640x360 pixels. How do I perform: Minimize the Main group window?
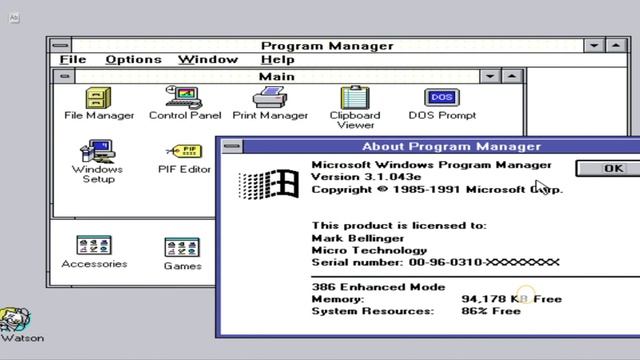(490, 76)
